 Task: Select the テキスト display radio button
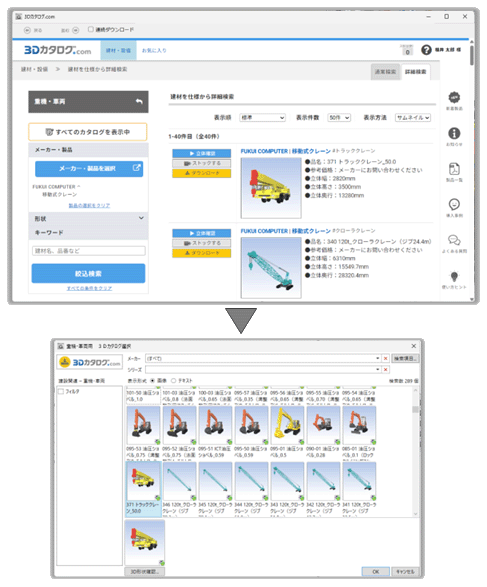coord(173,380)
